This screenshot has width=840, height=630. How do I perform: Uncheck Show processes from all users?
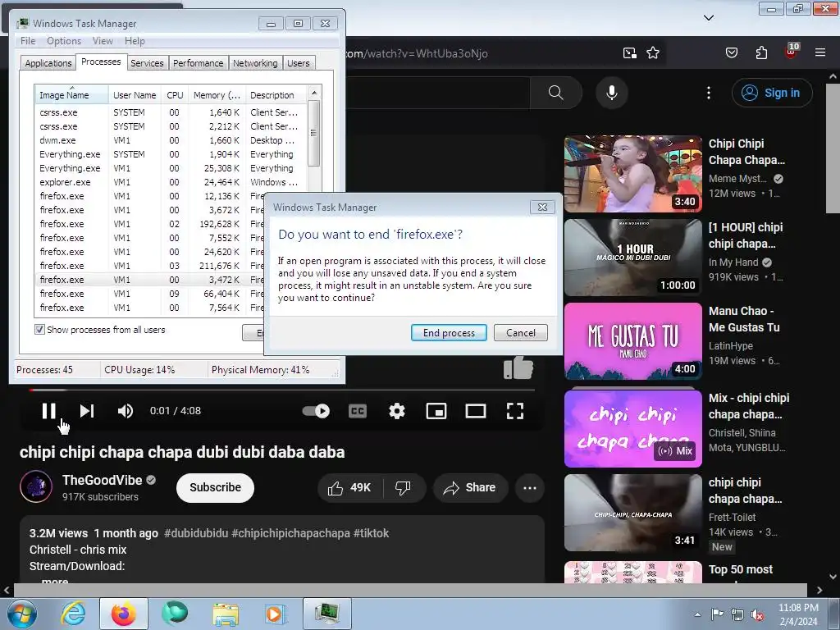[39, 329]
